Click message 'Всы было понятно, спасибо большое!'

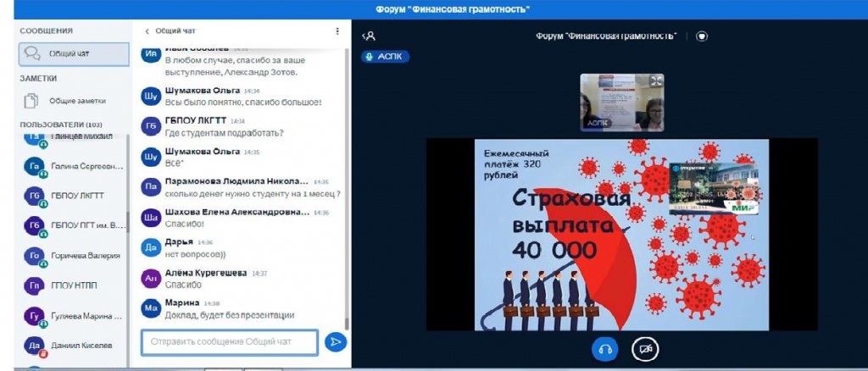click(x=243, y=102)
